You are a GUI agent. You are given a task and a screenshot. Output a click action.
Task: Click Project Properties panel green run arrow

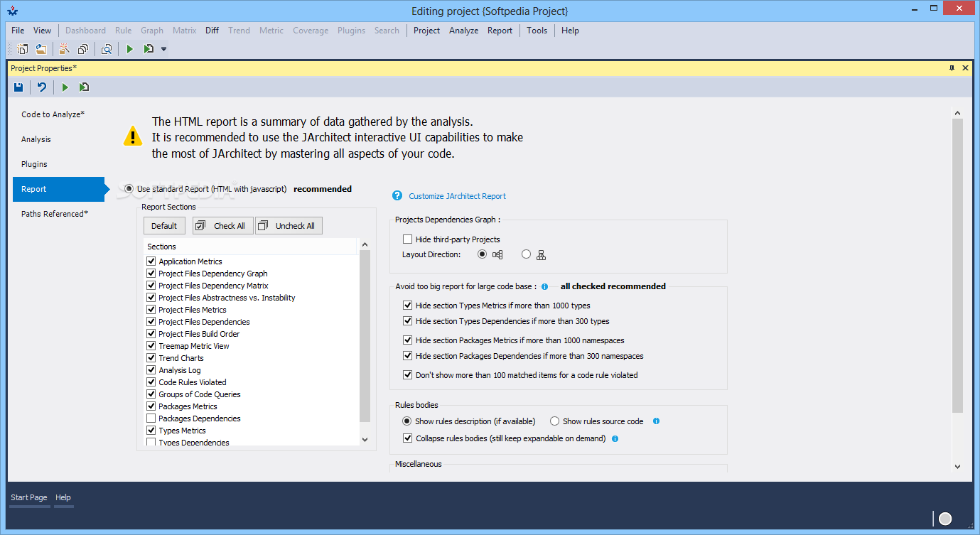(65, 87)
